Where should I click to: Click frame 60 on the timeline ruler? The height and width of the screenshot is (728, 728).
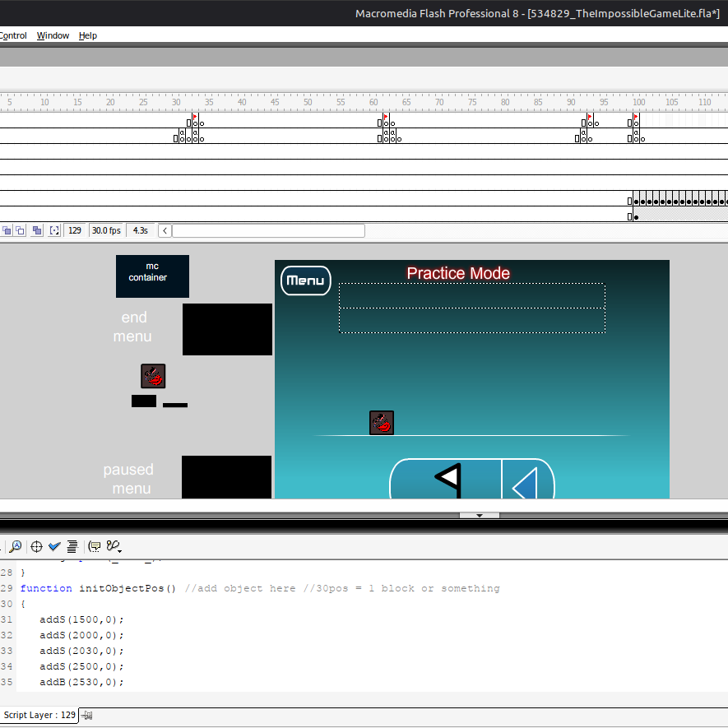point(373,102)
